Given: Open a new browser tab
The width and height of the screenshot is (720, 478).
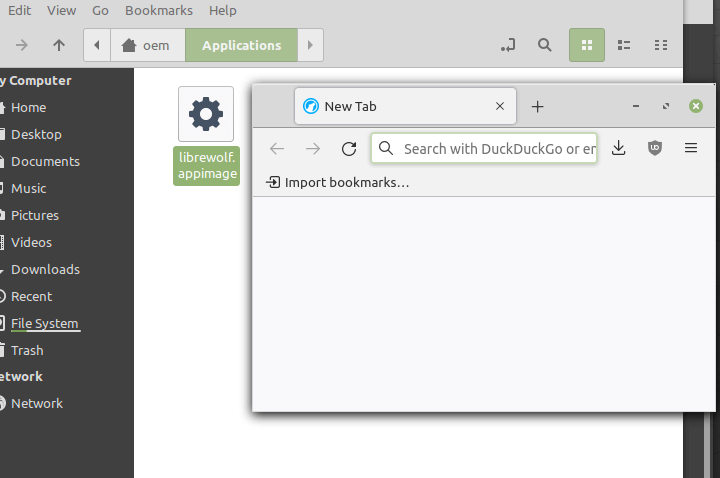Looking at the screenshot, I should point(537,107).
